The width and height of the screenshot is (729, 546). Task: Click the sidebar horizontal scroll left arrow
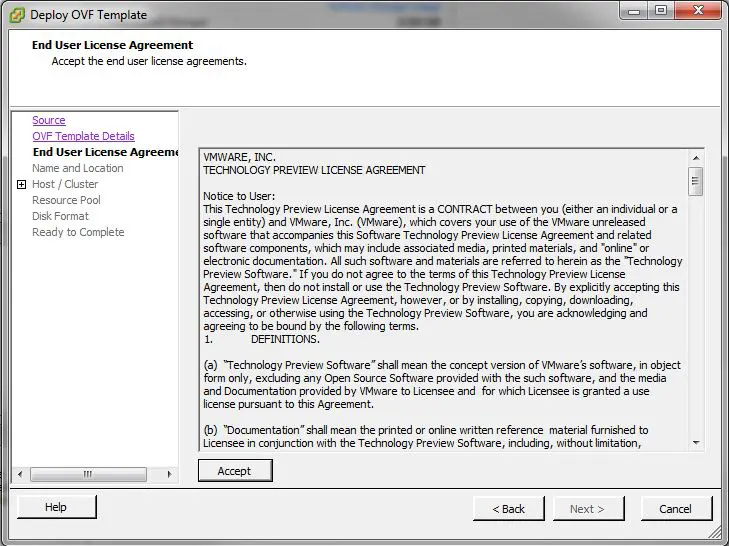pyautogui.click(x=20, y=474)
